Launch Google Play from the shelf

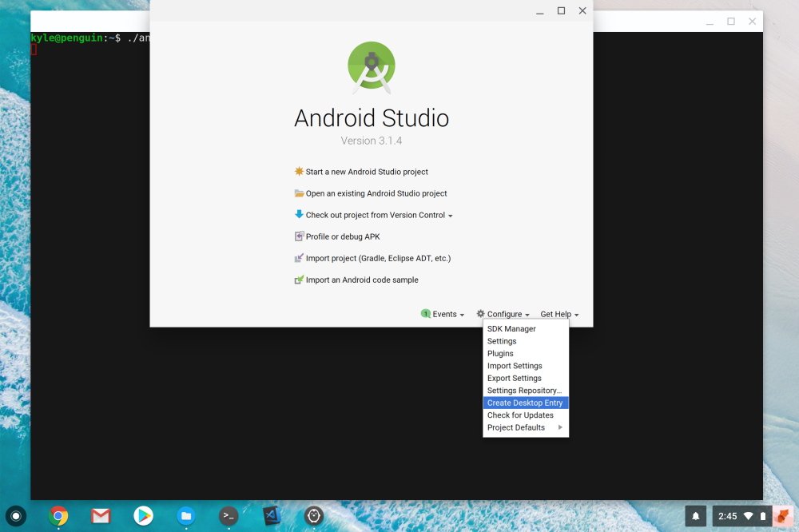point(143,516)
